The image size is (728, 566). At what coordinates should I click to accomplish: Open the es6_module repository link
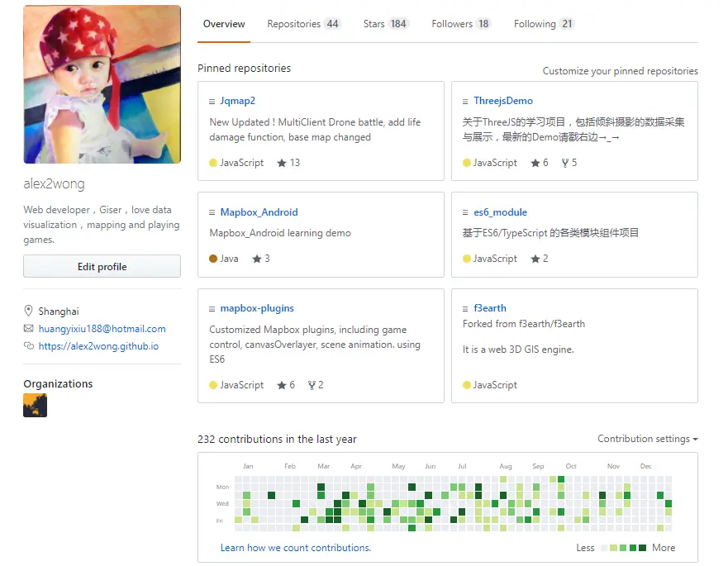pyautogui.click(x=501, y=212)
